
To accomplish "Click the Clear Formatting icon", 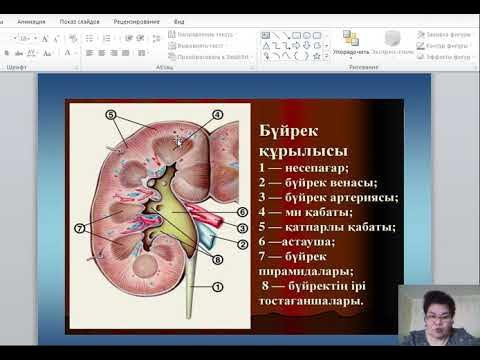I will (73, 38).
